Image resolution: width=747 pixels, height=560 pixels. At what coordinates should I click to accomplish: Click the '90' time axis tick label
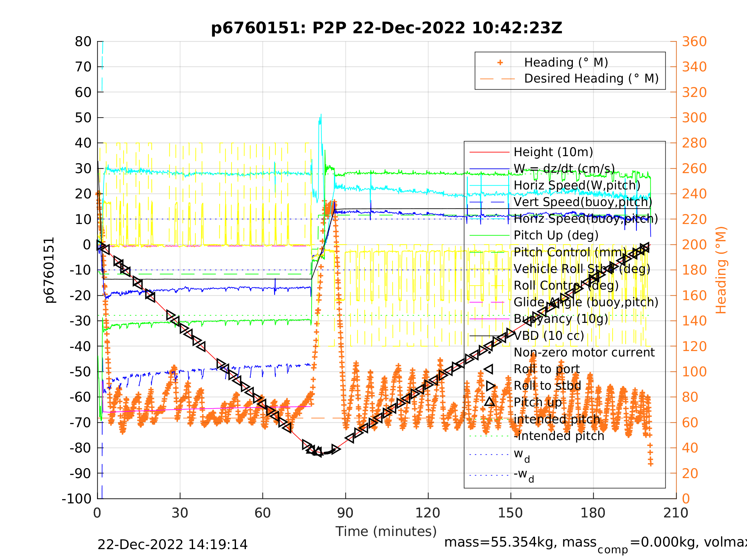pyautogui.click(x=345, y=513)
